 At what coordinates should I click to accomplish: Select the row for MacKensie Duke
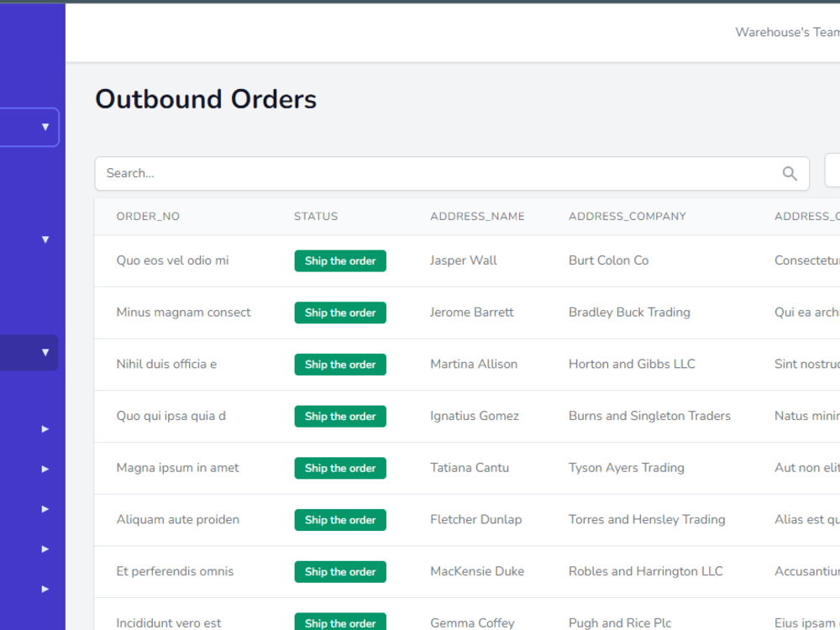[x=477, y=571]
